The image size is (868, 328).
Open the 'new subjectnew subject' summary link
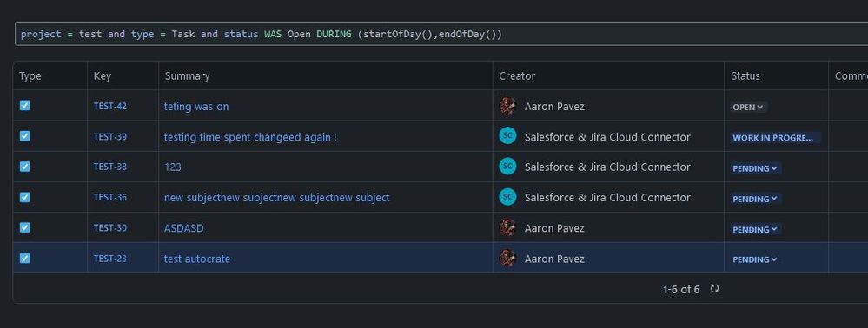(277, 198)
